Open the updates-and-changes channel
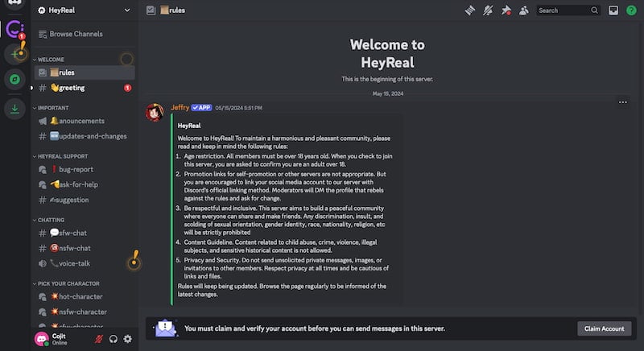The image size is (644, 351). click(85, 136)
